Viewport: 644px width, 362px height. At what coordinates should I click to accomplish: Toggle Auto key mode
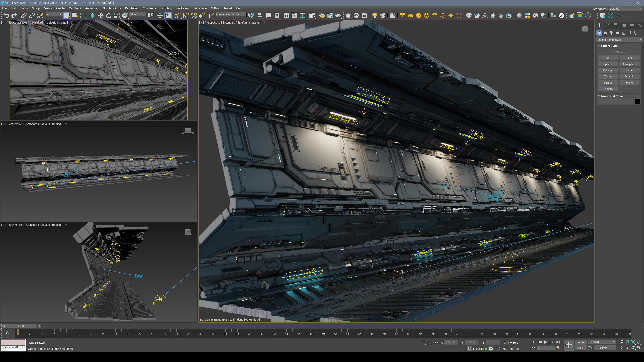pos(581,342)
